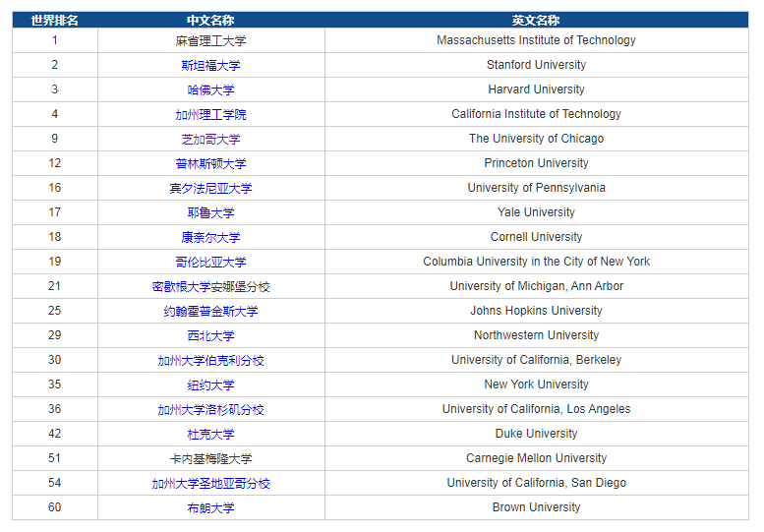Open the 康奈尔大学 link
The width and height of the screenshot is (764, 532).
(x=210, y=237)
